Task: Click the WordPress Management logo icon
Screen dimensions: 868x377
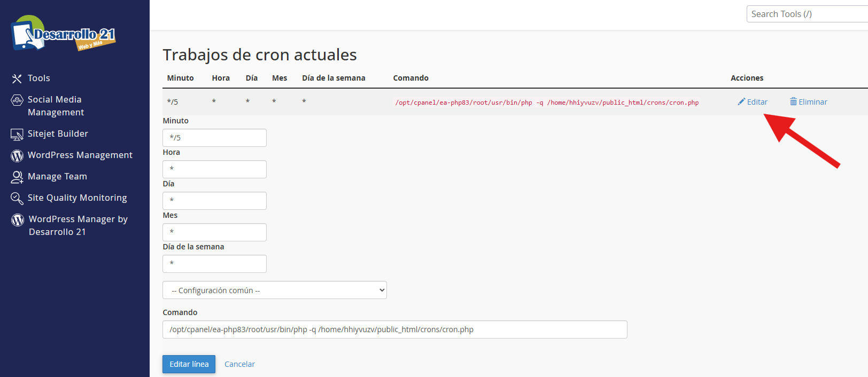Action: [x=17, y=155]
